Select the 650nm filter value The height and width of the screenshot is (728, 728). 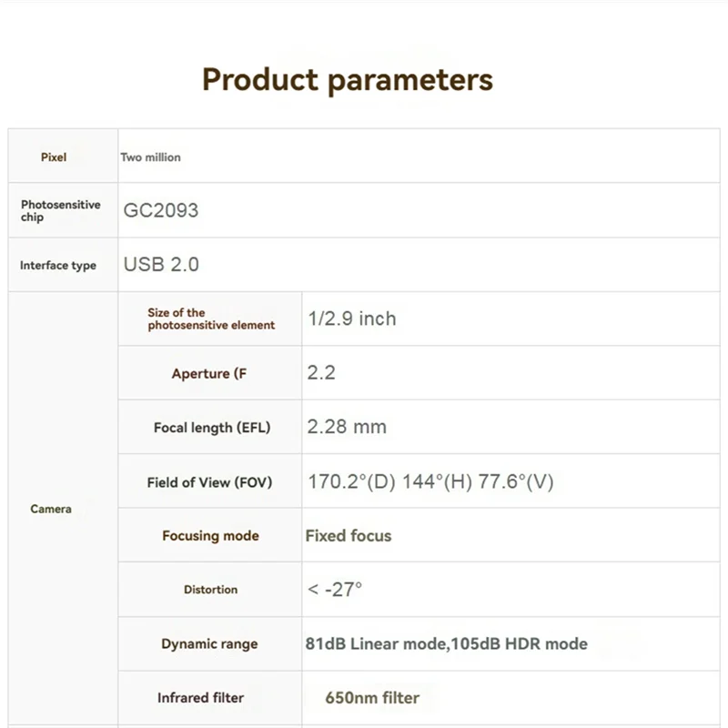pos(372,698)
